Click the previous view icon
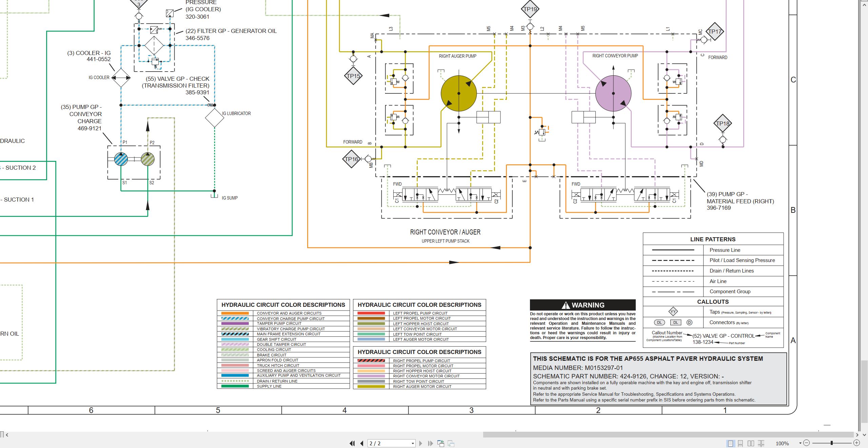Screen dimensions: 868x448 (x=441, y=443)
